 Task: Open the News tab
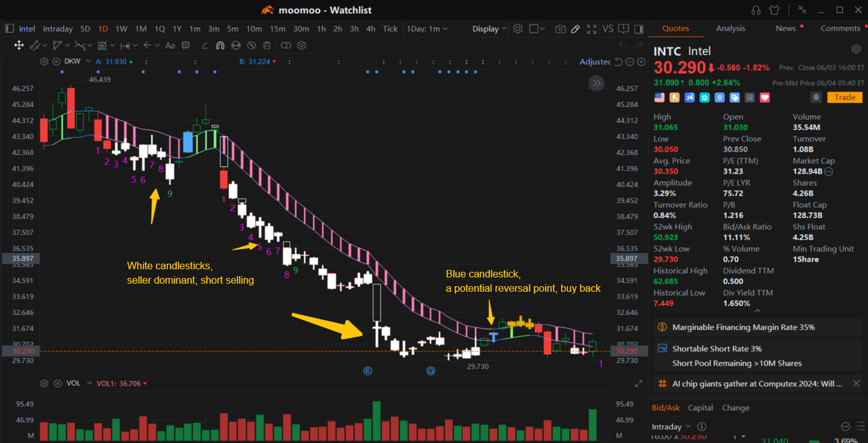click(786, 28)
